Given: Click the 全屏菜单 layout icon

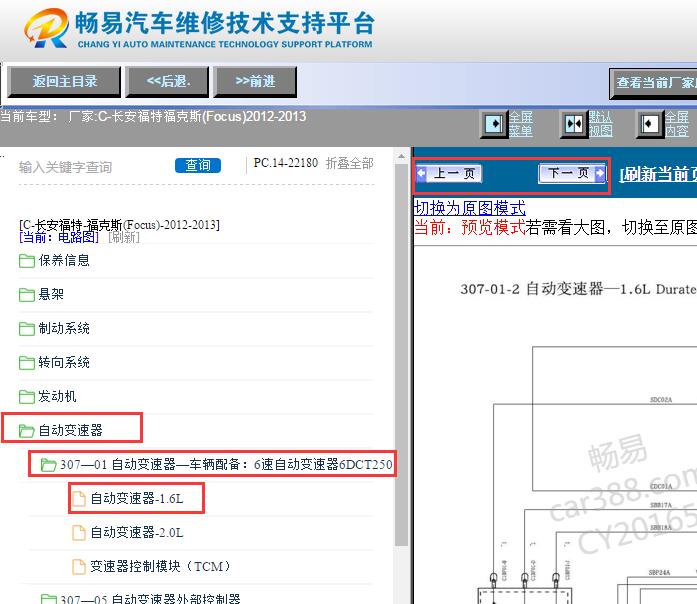Looking at the screenshot, I should click(494, 124).
